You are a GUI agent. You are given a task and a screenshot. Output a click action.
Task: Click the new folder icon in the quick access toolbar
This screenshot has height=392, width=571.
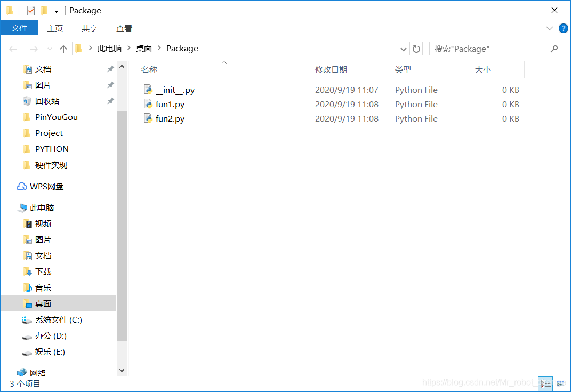[x=44, y=11]
